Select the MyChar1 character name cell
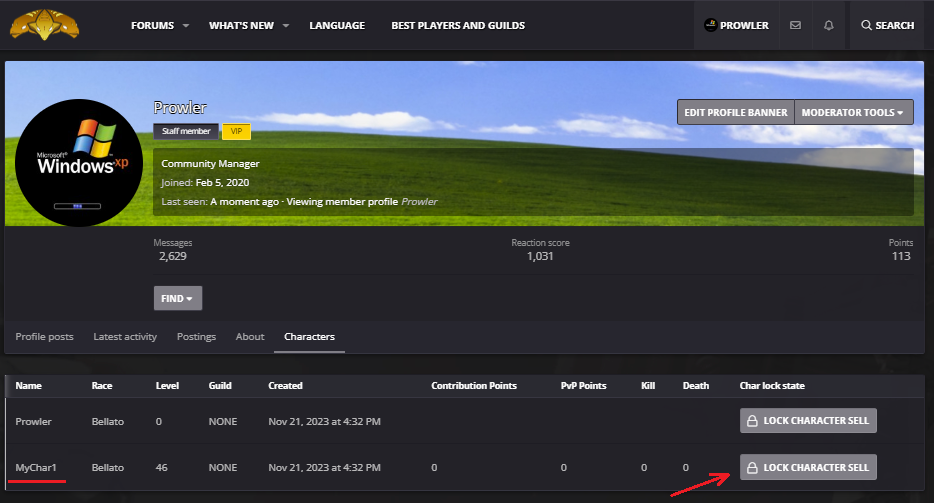Viewport: 934px width, 503px height. (x=36, y=468)
